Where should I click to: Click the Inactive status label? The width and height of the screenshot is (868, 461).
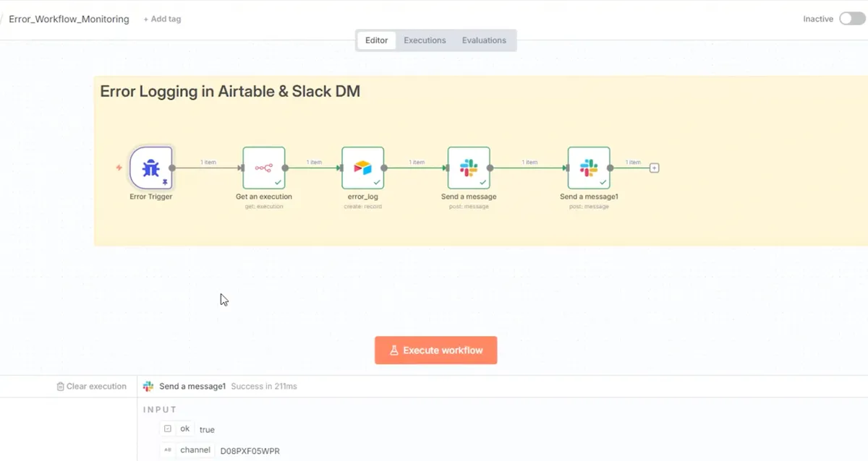click(x=818, y=20)
